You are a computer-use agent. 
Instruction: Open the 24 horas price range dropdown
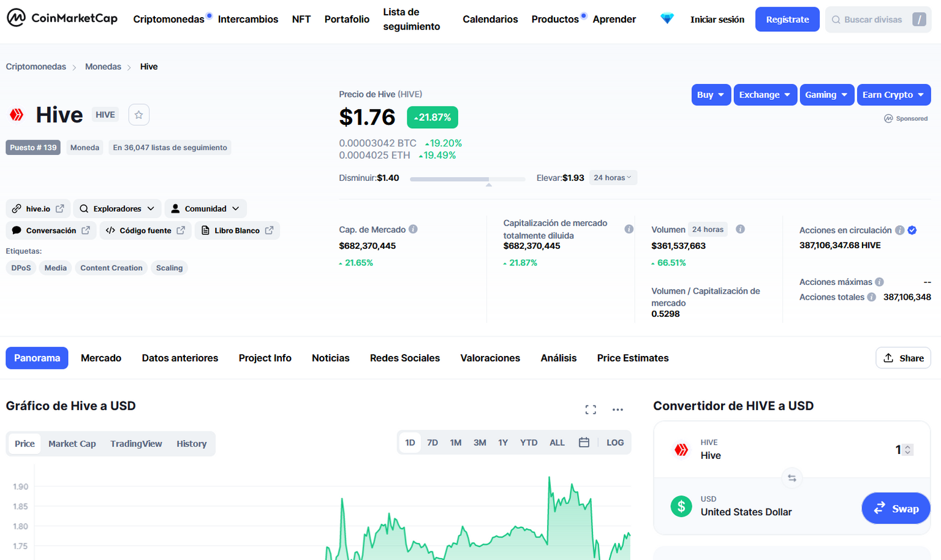pos(613,178)
